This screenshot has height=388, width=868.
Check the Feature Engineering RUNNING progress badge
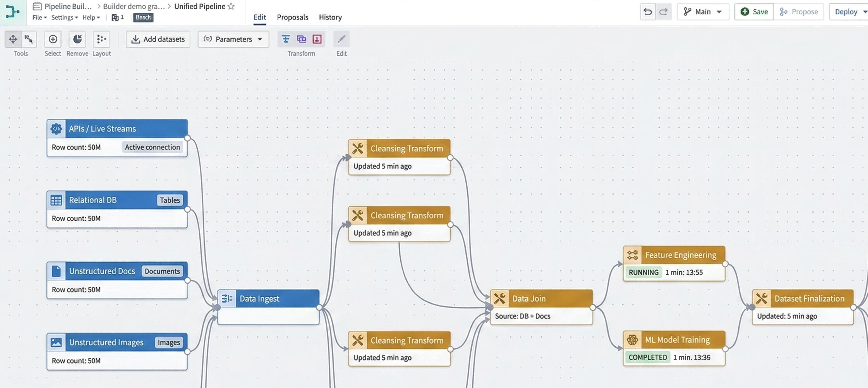tap(643, 272)
